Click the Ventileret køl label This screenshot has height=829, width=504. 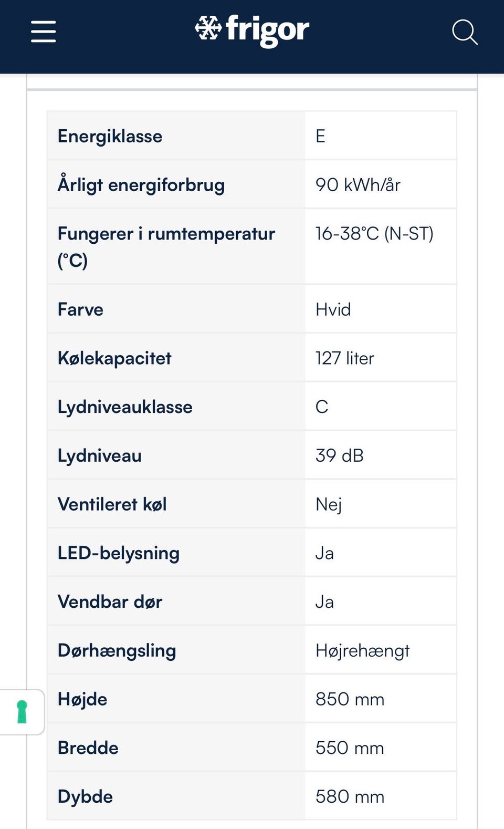point(112,504)
